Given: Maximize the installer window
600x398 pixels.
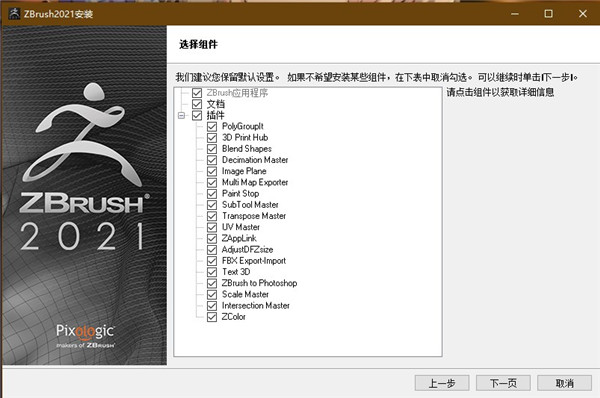Looking at the screenshot, I should pos(548,14).
